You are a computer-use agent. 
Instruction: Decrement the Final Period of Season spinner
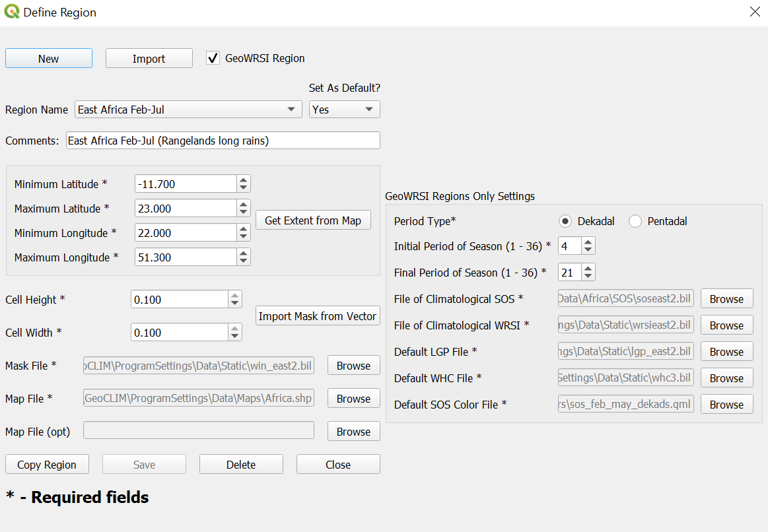click(x=588, y=277)
